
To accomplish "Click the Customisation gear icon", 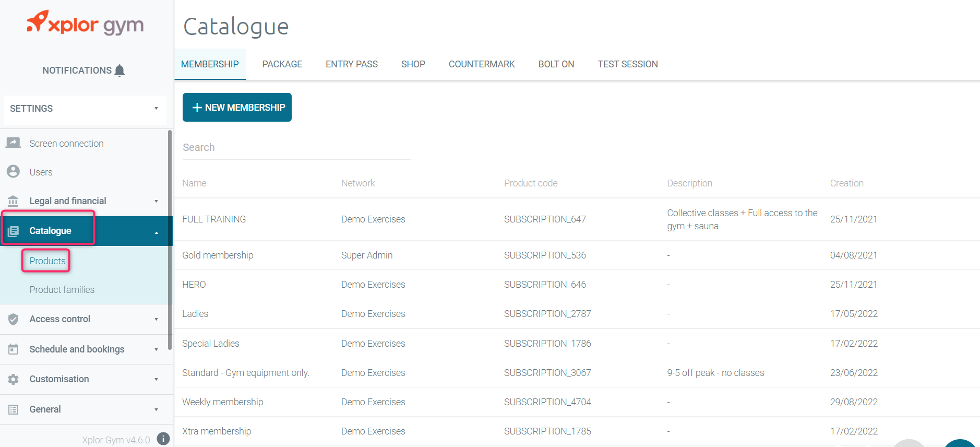I will pos(13,379).
